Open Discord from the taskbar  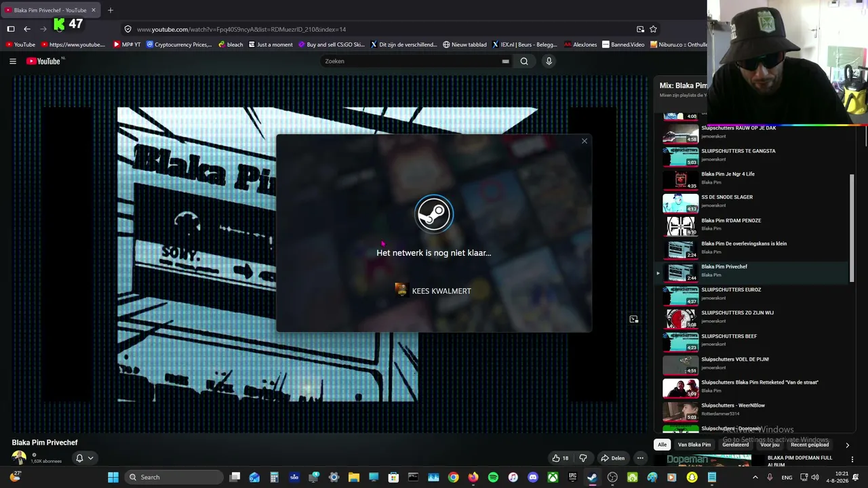[x=533, y=477]
